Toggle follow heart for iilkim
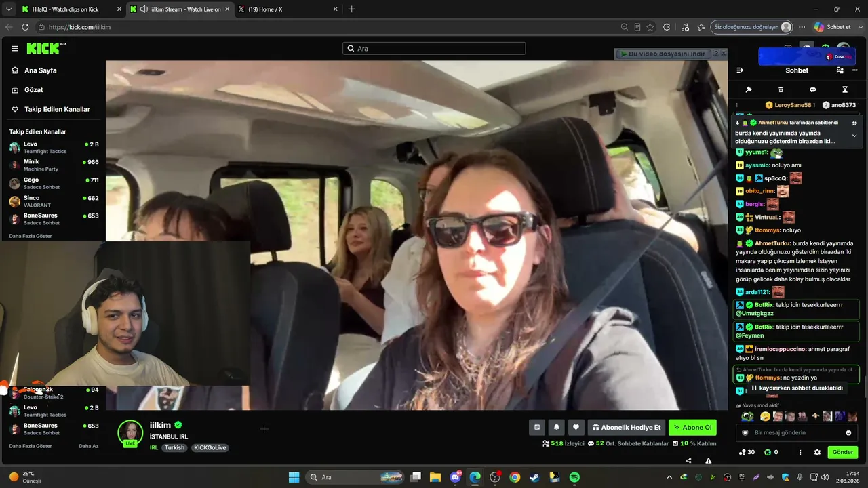The height and width of the screenshot is (488, 868). click(576, 427)
